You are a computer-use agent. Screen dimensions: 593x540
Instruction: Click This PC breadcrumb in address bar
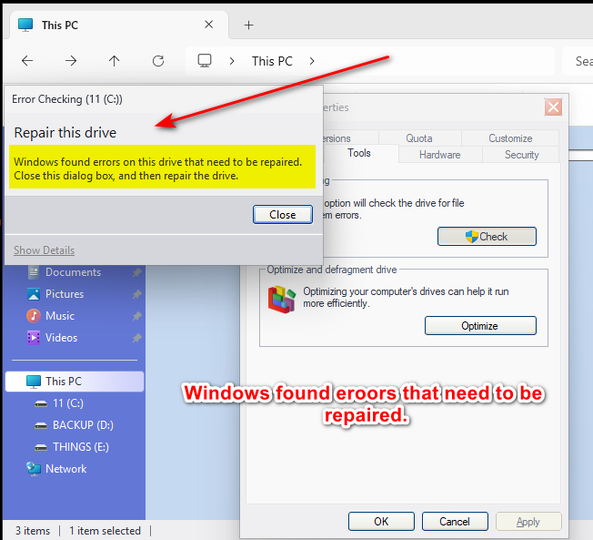(x=272, y=61)
